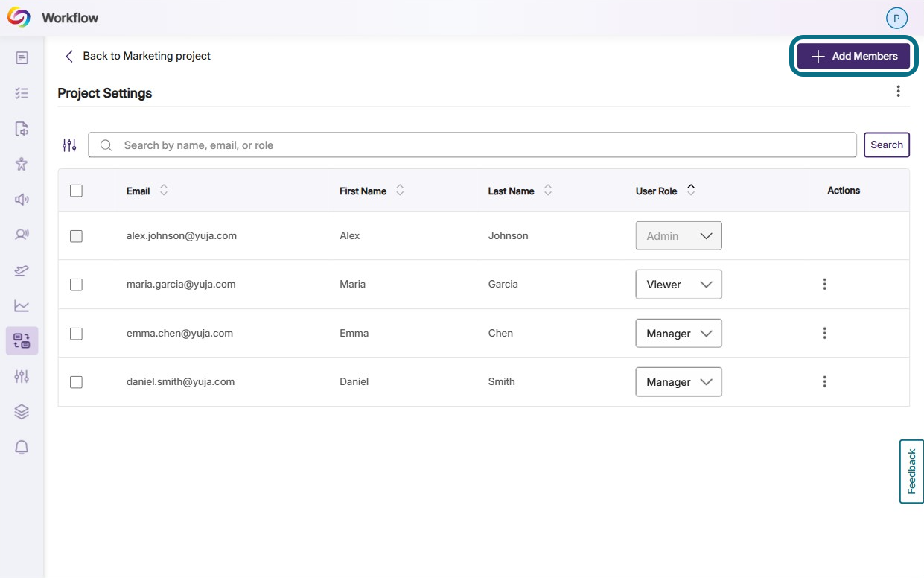Image resolution: width=924 pixels, height=578 pixels.
Task: Focus the search by name, email, or role field
Action: coord(472,145)
